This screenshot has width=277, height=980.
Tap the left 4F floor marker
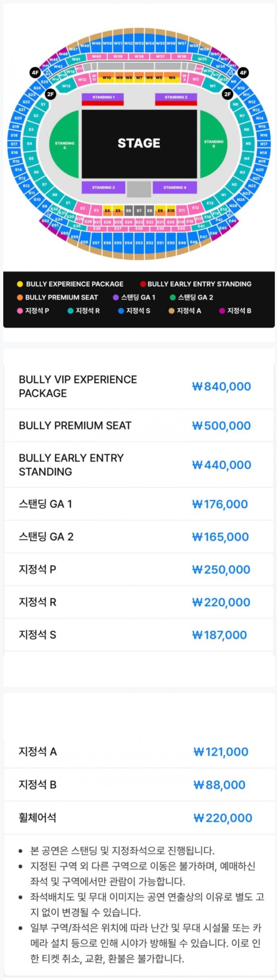(x=35, y=72)
